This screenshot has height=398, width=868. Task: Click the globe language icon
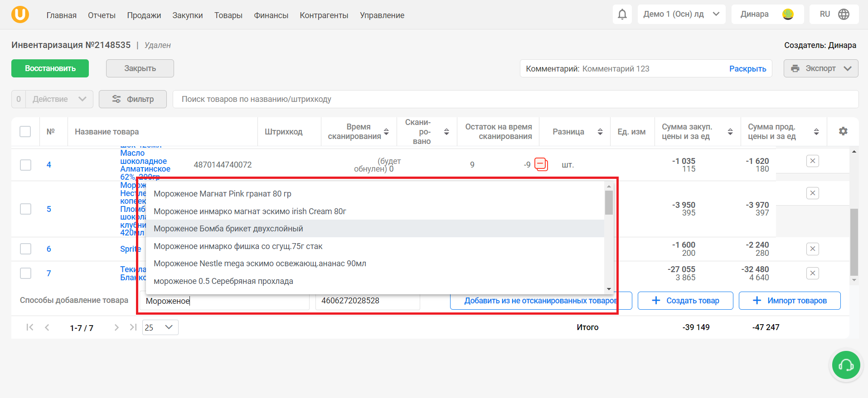[844, 14]
